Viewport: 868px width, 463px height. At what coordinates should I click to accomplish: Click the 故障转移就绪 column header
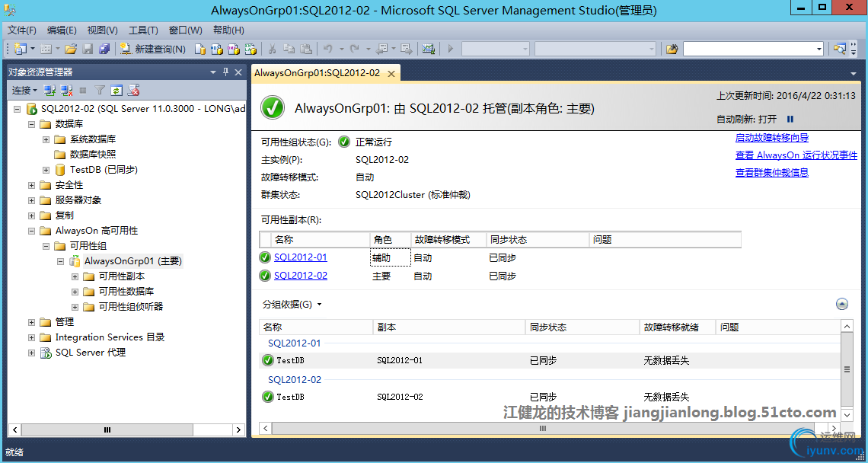pyautogui.click(x=677, y=327)
